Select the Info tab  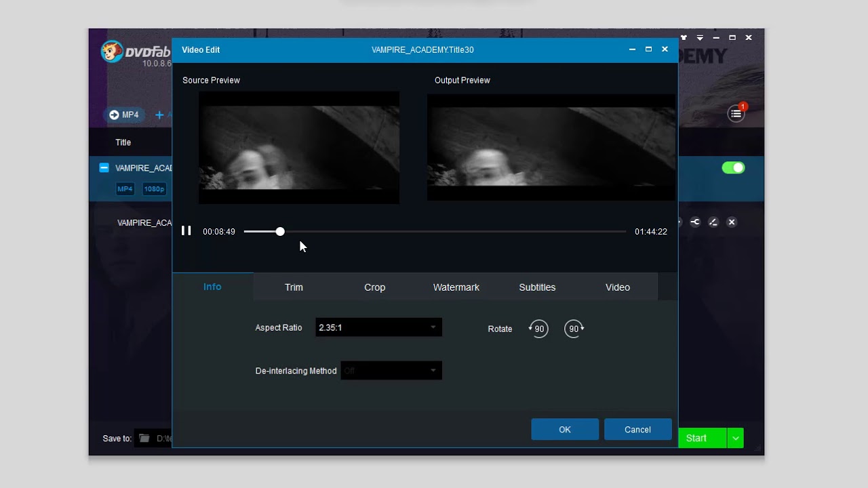click(212, 287)
